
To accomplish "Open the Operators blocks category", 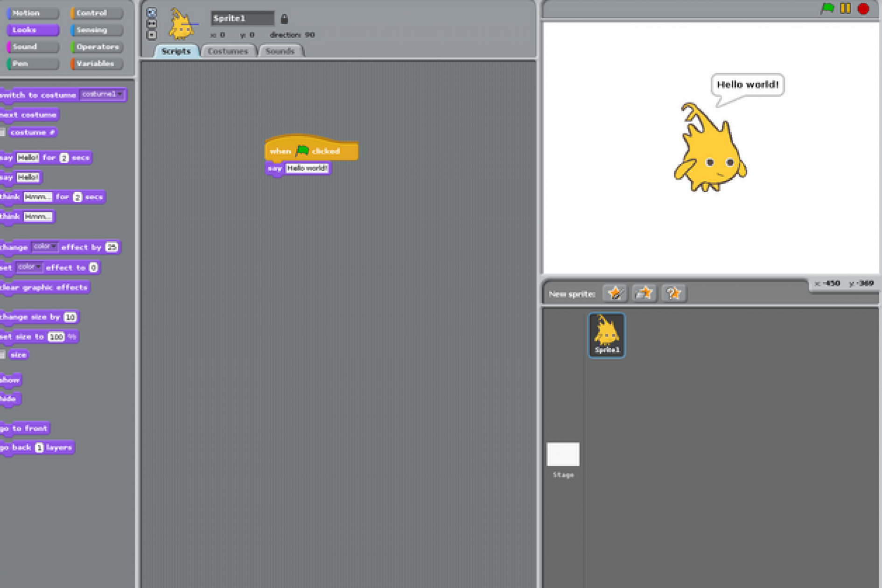I will click(x=97, y=47).
